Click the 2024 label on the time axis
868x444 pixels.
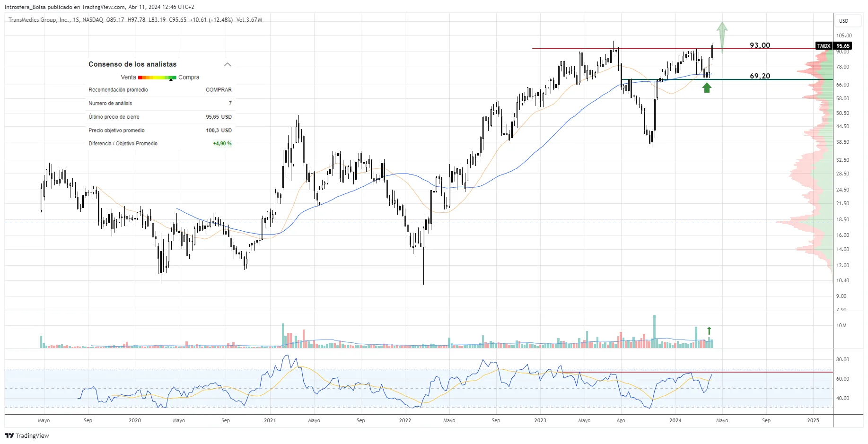pyautogui.click(x=675, y=420)
